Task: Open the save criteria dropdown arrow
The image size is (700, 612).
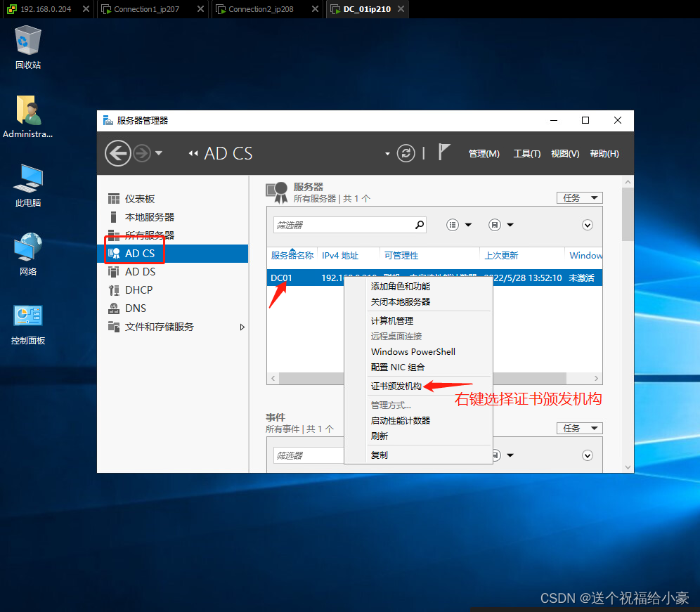Action: click(510, 224)
